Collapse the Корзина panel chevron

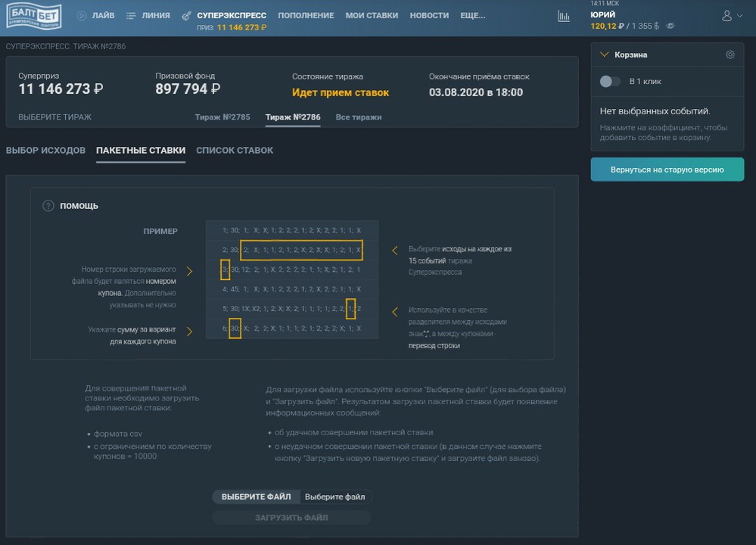604,54
